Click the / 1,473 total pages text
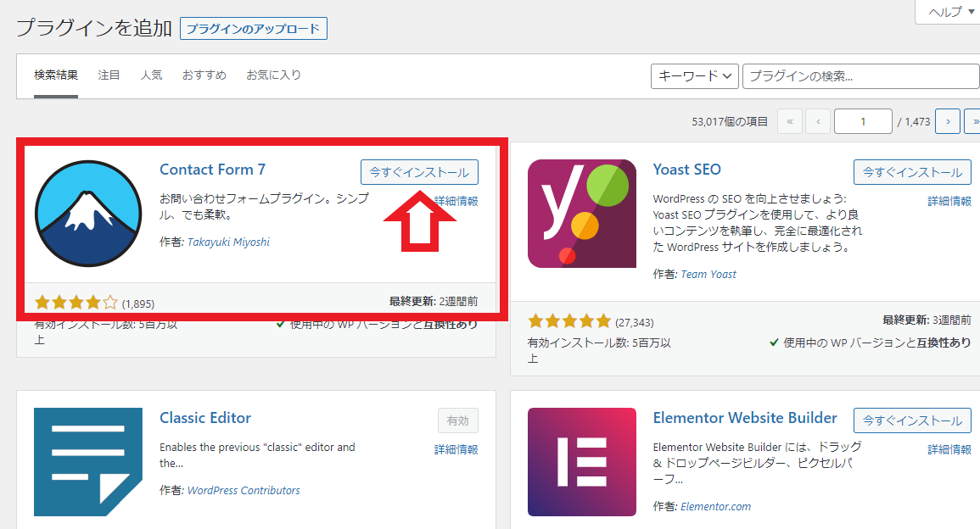The width and height of the screenshot is (980, 529). 914,122
